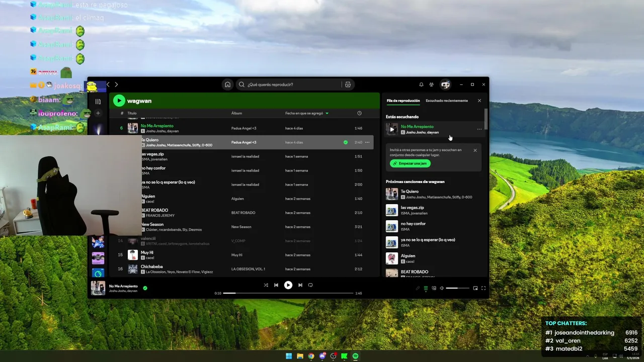This screenshot has height=362, width=644.
Task: Open the "Fecha en que se agregó" sort dropdown
Action: tap(307, 113)
